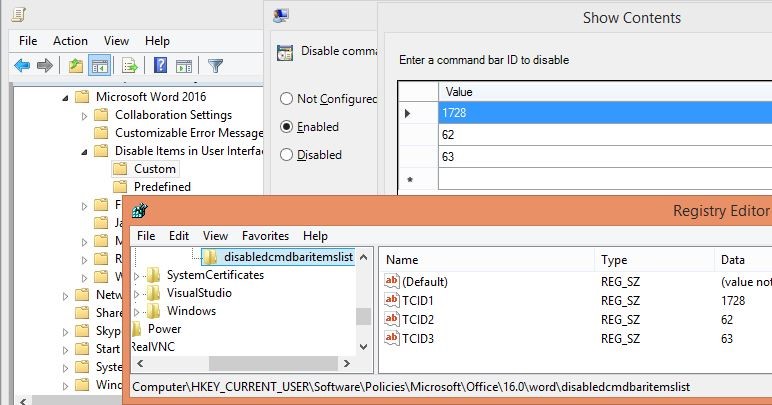Select Customizable Error Messages folder

click(x=189, y=133)
